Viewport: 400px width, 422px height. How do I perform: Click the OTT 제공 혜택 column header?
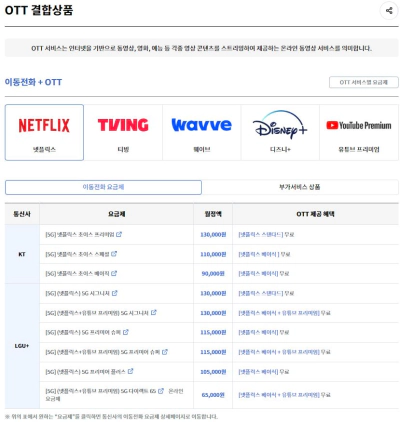pos(315,214)
